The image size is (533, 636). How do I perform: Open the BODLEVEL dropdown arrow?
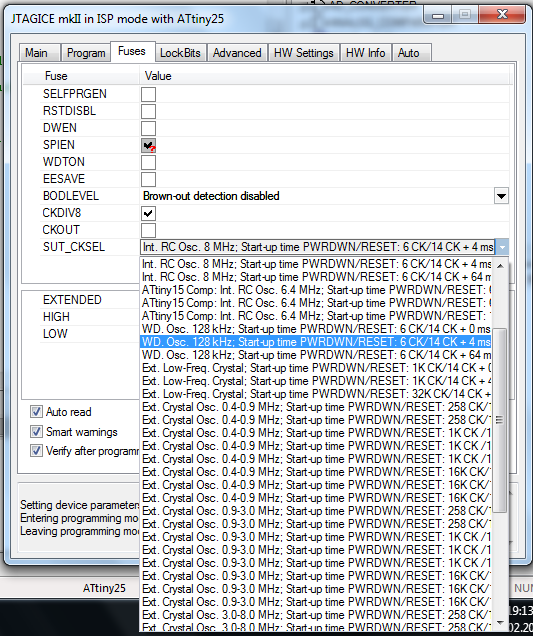(x=501, y=196)
